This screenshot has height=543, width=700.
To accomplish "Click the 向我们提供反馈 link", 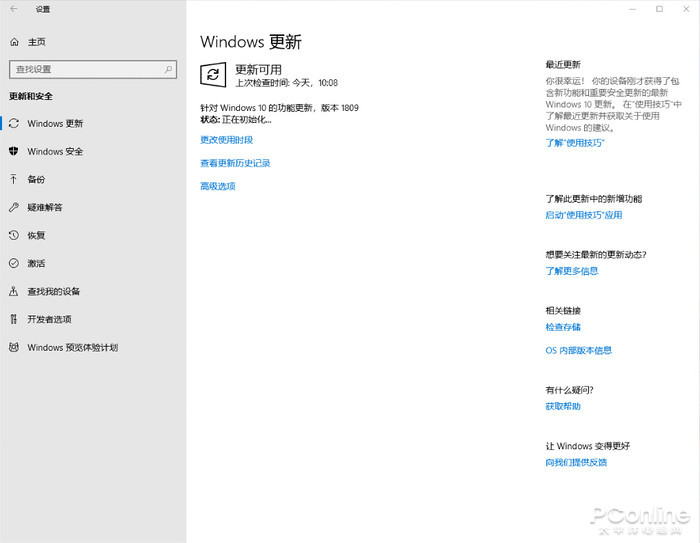I will (x=576, y=462).
